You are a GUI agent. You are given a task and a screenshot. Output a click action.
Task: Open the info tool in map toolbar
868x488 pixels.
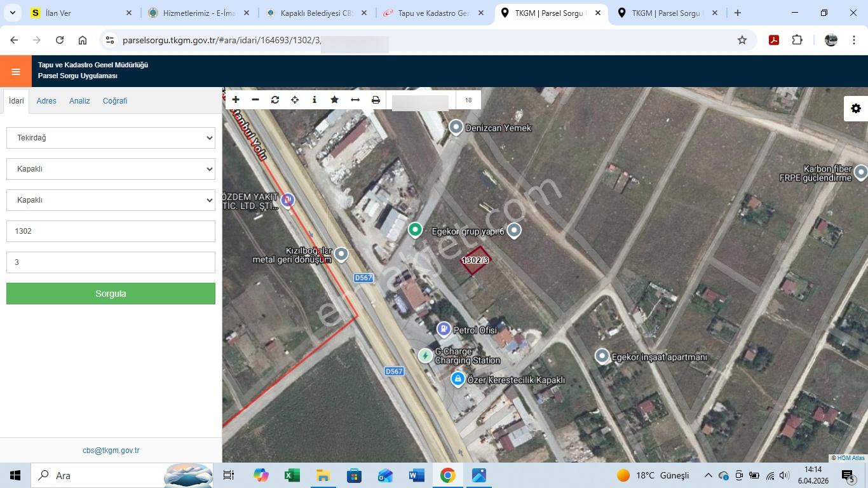(x=315, y=100)
